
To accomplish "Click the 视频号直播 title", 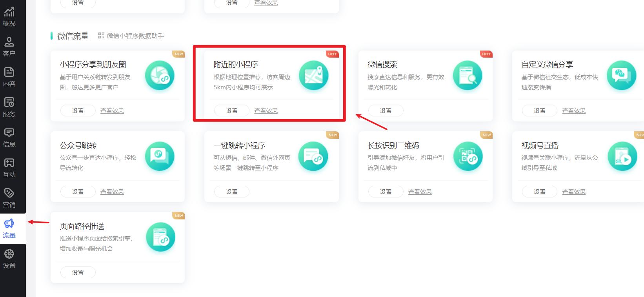I will (x=540, y=145).
